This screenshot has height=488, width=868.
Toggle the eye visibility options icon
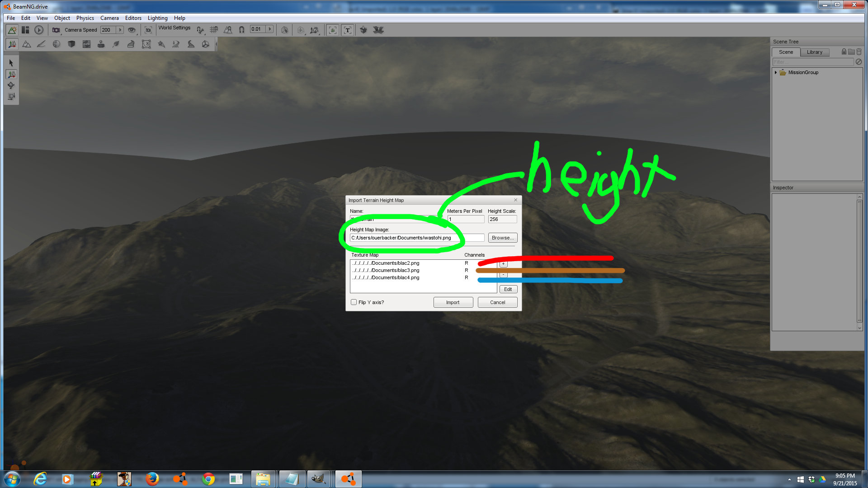pos(132,30)
